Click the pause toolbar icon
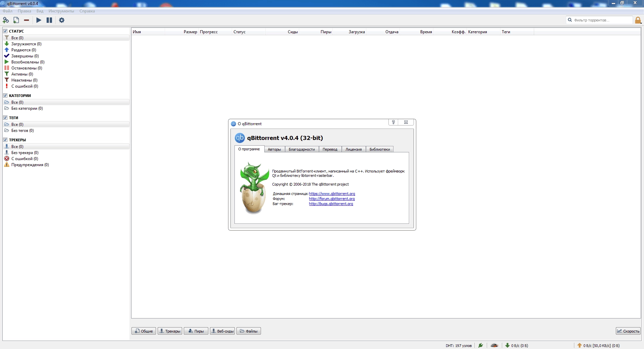The width and height of the screenshot is (644, 349). pos(49,20)
